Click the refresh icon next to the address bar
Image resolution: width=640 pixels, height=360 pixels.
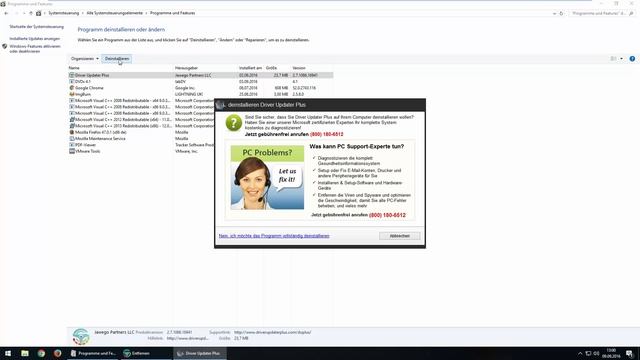pyautogui.click(x=561, y=13)
